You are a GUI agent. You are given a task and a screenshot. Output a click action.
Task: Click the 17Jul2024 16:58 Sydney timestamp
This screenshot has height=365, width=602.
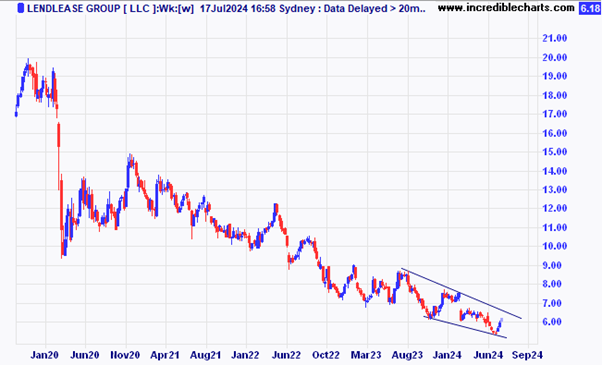[258, 8]
